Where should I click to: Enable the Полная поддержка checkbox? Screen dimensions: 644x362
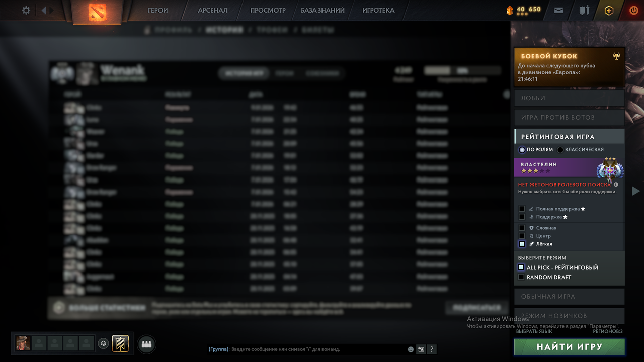click(522, 209)
